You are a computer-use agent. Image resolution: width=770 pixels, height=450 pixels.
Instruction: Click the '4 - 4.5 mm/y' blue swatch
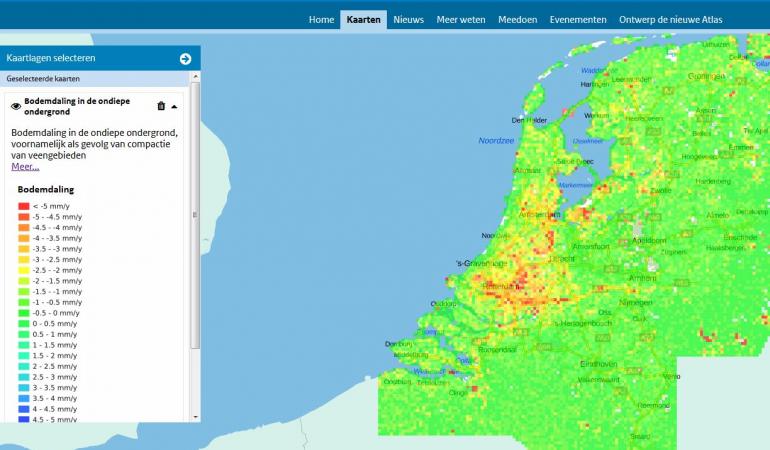click(24, 409)
